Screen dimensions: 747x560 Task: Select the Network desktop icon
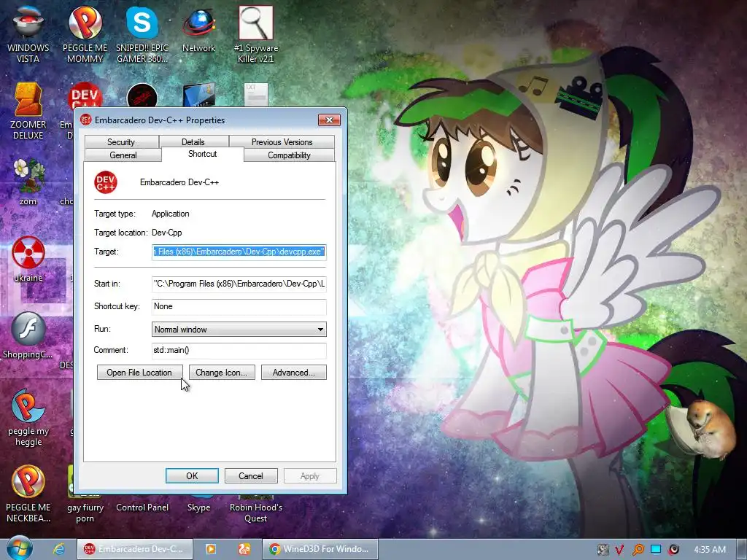pos(198,29)
